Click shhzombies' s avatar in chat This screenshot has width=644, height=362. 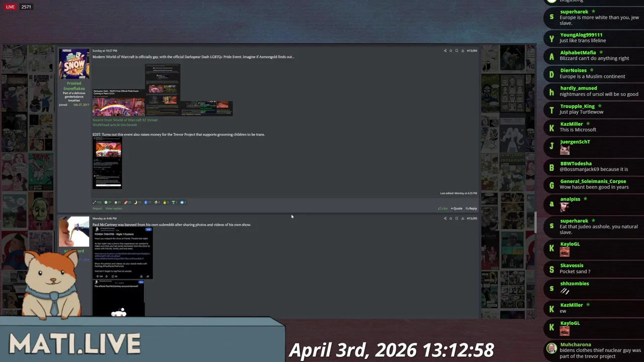551,288
